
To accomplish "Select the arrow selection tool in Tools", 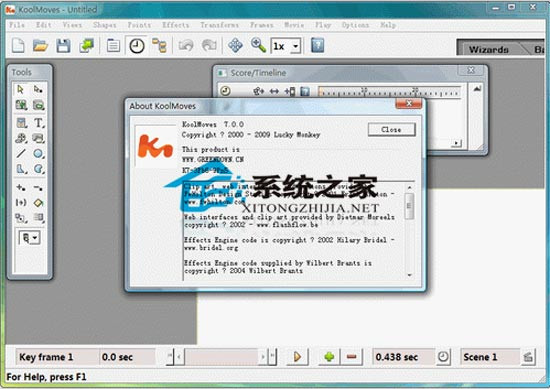I will 21,90.
